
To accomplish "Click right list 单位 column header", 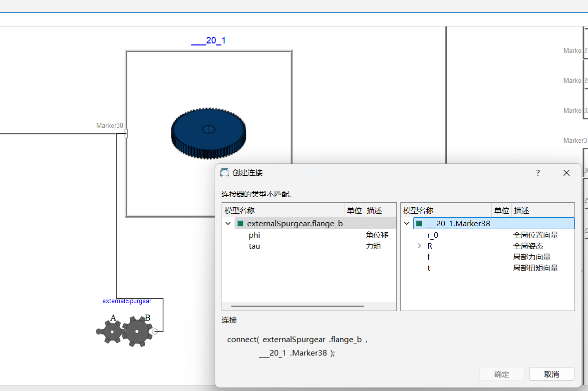I will click(x=501, y=211).
